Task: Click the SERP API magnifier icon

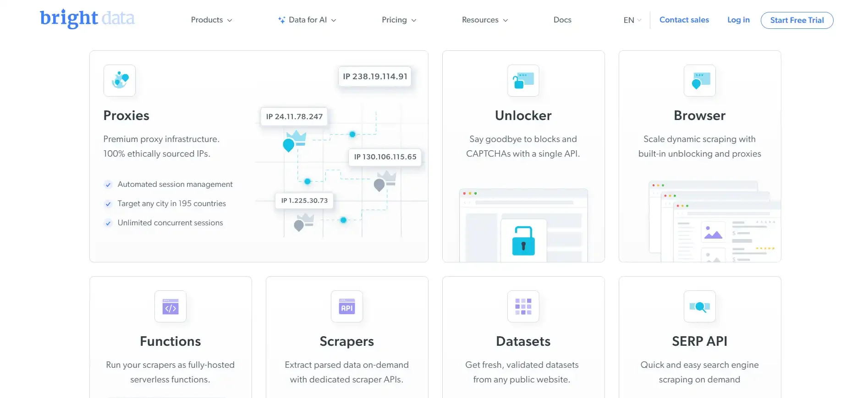Action: (700, 306)
